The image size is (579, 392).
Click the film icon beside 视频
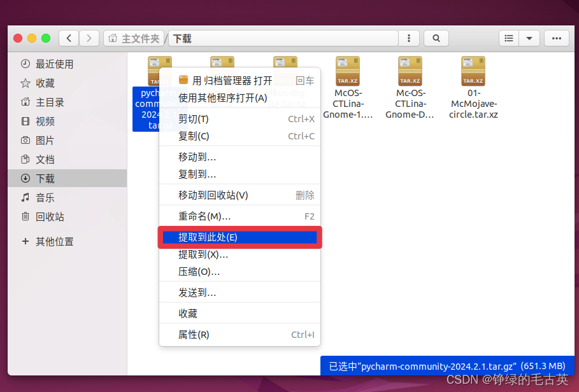25,121
